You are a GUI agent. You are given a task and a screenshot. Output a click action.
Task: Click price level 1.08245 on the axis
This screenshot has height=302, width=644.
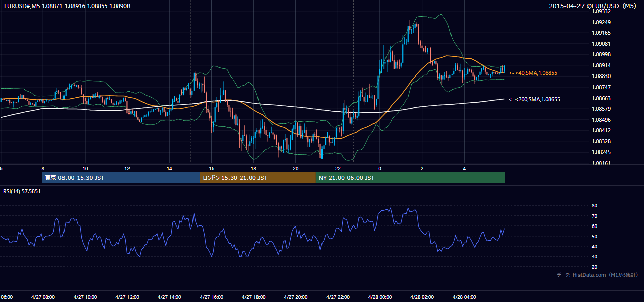tap(601, 152)
